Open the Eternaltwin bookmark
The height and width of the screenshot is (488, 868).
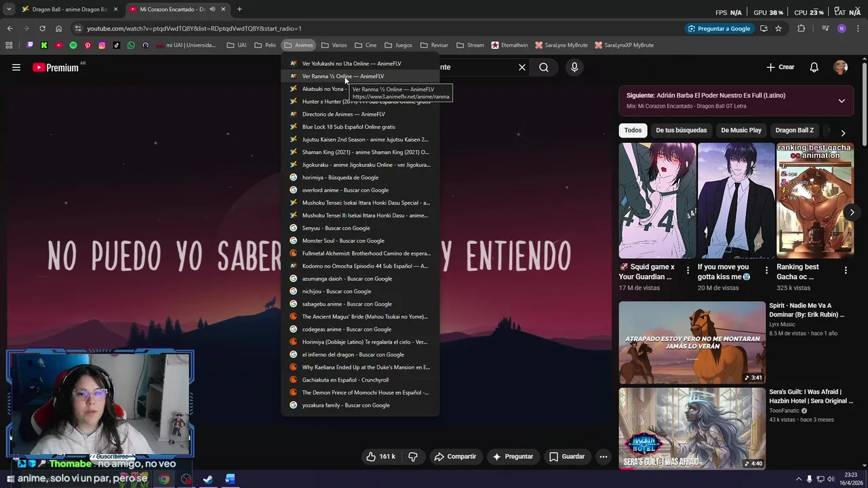pyautogui.click(x=509, y=45)
